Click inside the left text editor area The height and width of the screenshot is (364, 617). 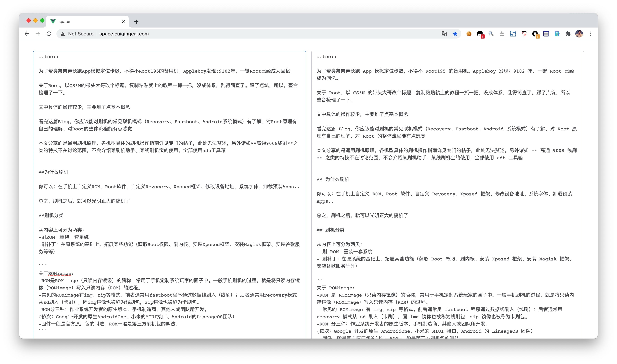170,195
